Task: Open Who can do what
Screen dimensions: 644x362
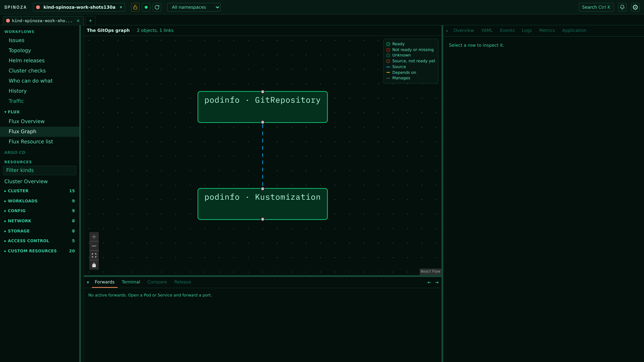Action: point(39,81)
